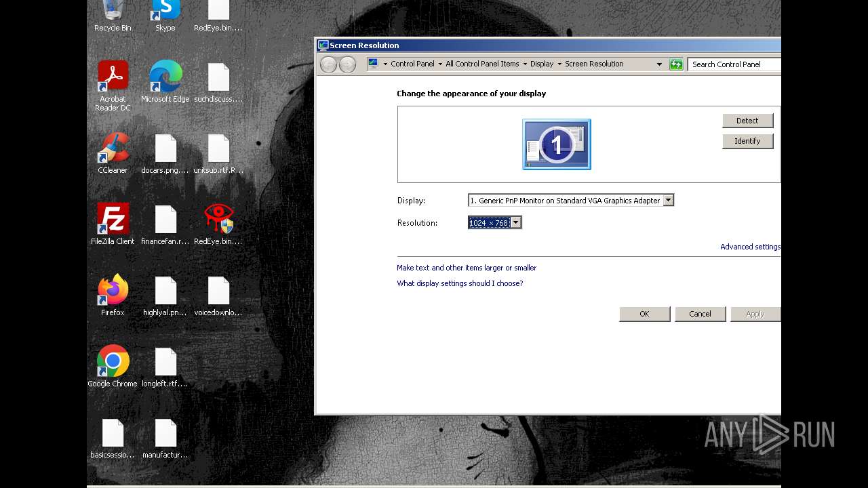
Task: Expand dropdown arrow after Display breadcrumb
Action: coord(559,64)
